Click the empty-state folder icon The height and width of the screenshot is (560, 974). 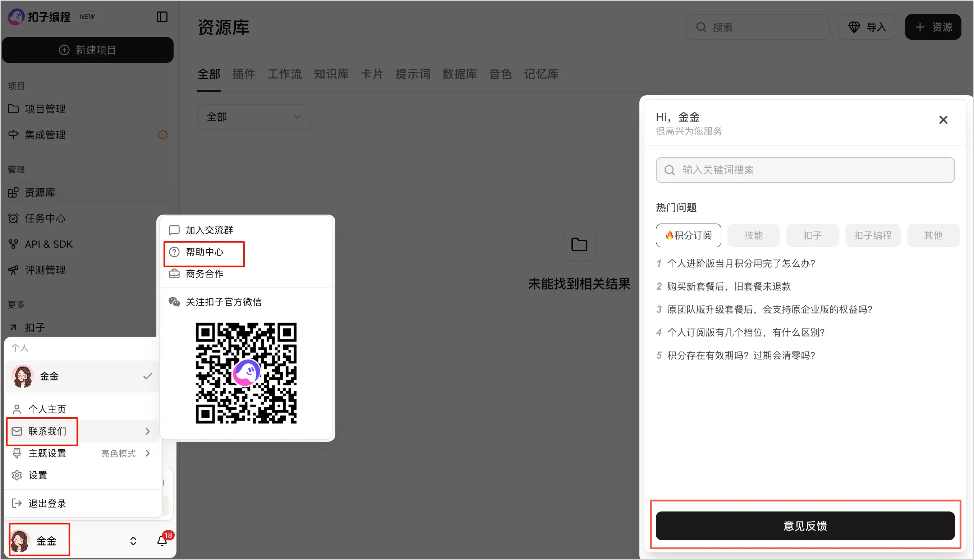click(x=579, y=245)
